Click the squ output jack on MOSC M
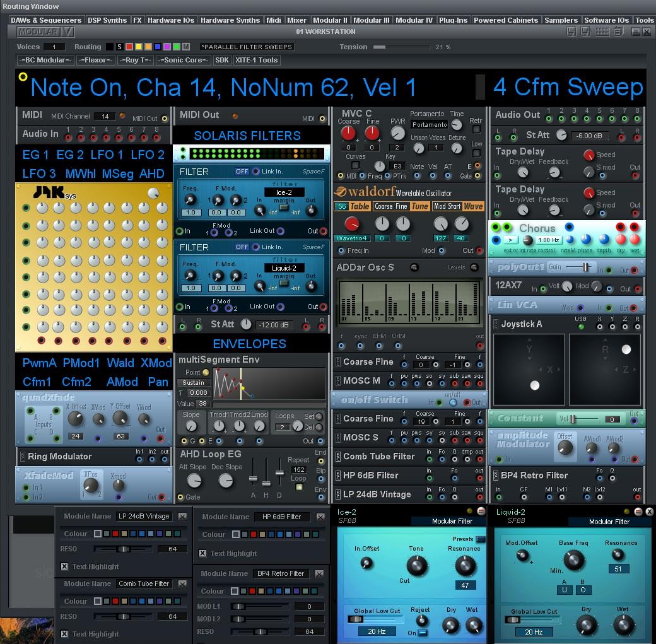656x644 pixels. coord(479,383)
